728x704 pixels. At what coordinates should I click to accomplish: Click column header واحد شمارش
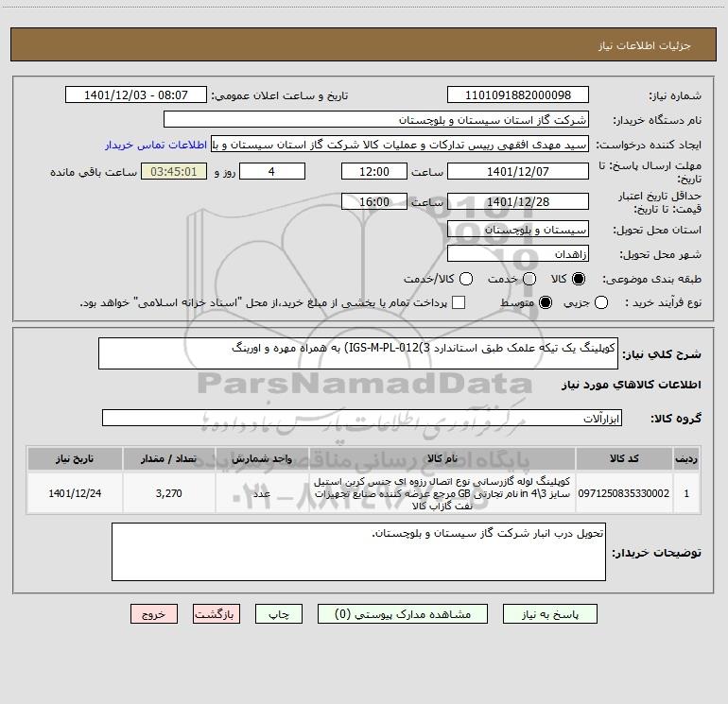tap(262, 458)
